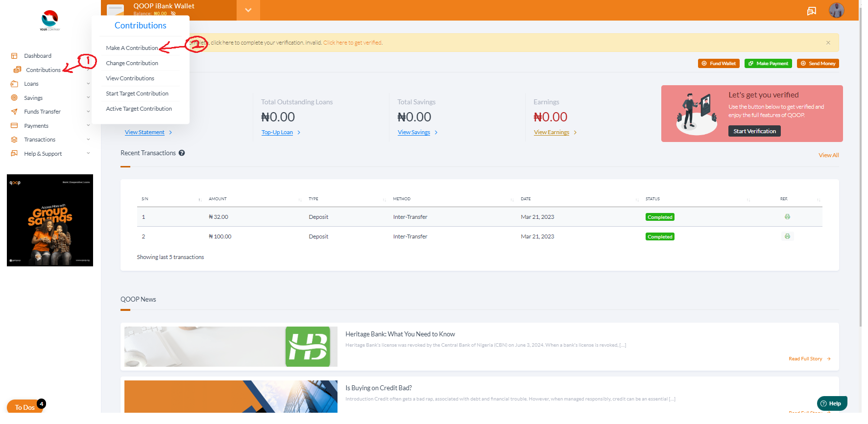Open the chat messages icon in header

[812, 11]
